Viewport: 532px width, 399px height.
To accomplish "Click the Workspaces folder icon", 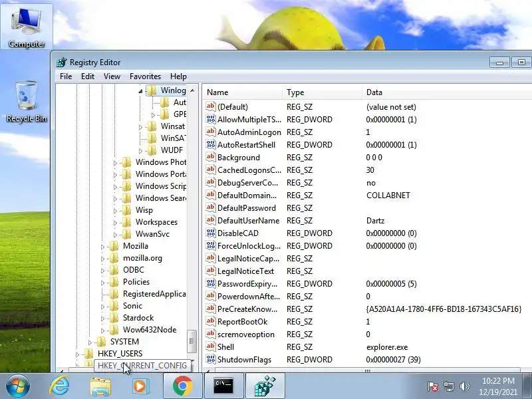I will 126,222.
